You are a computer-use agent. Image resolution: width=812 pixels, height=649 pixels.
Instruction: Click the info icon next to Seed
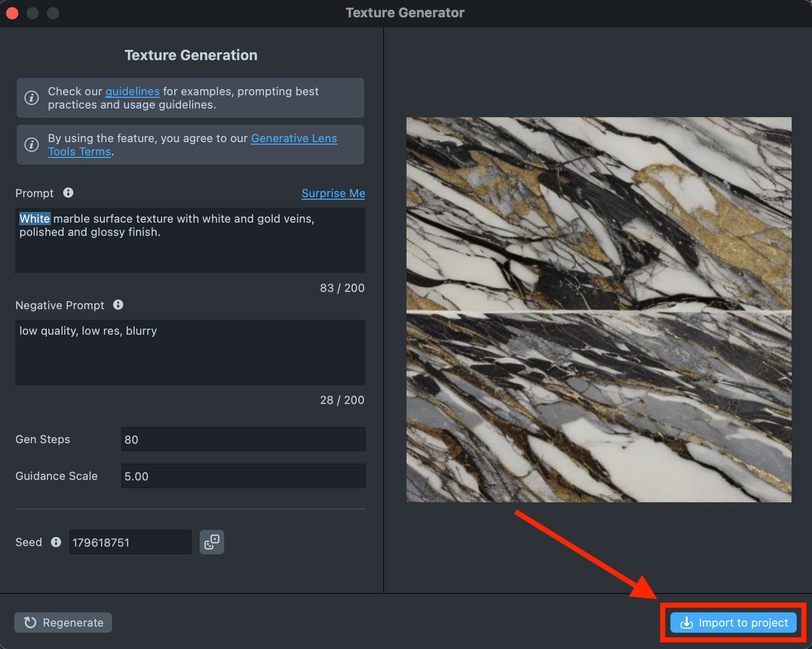56,542
